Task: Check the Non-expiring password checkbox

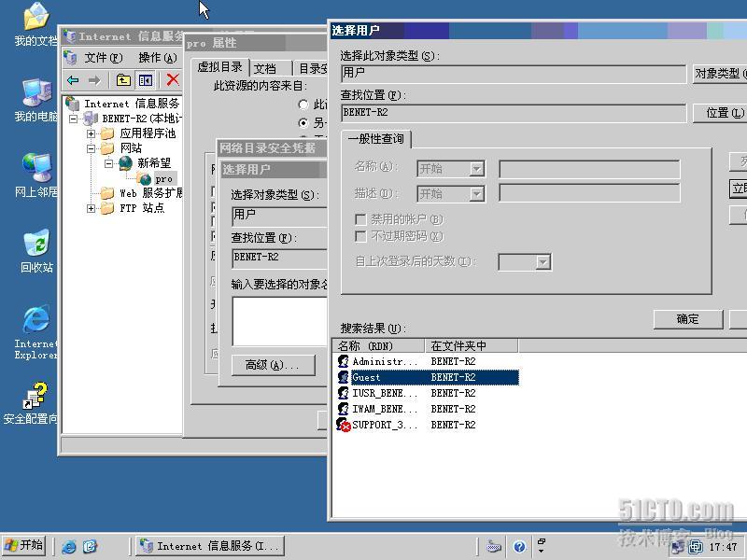Action: 361,236
